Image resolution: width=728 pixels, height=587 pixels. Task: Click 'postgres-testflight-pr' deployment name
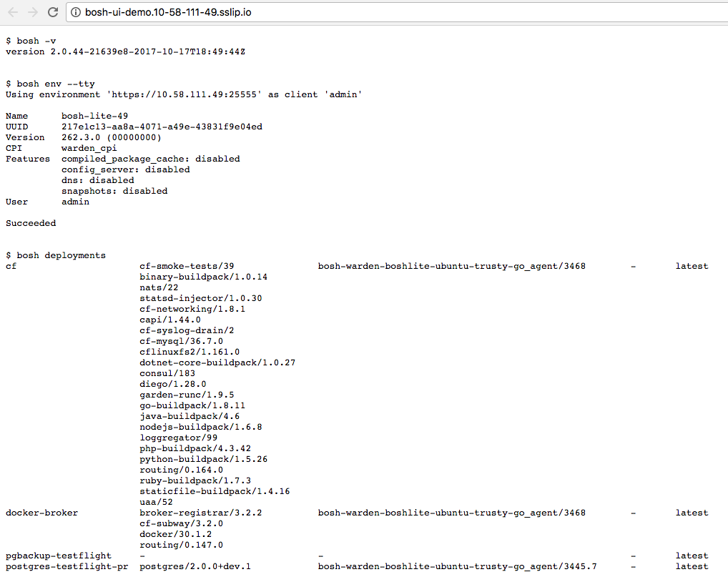click(x=67, y=566)
